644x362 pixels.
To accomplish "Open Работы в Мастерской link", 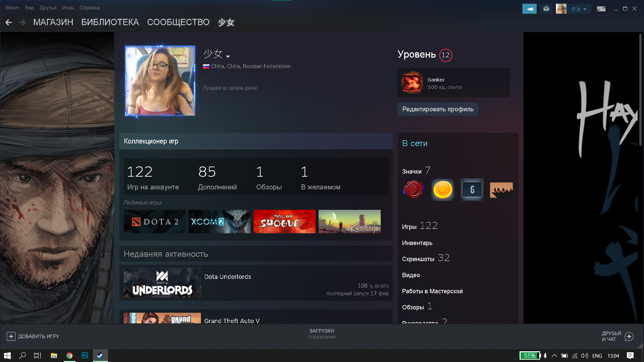I will click(432, 291).
